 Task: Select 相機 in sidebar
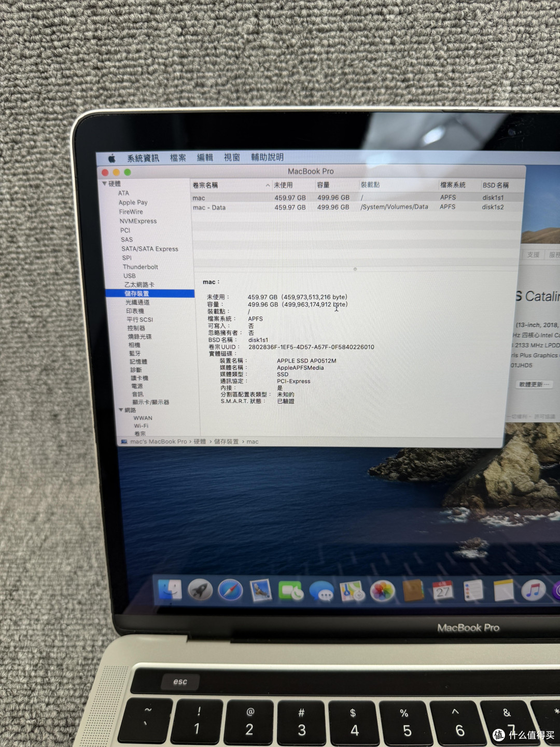134,345
